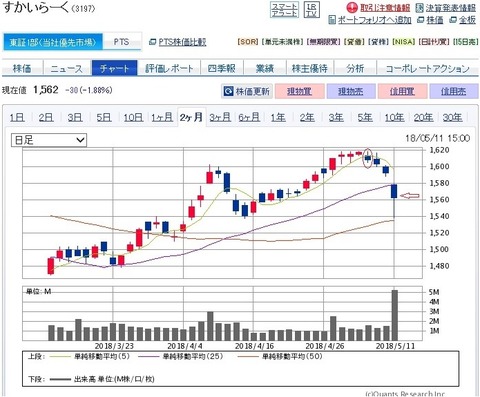Open the 日足 candle interval dropdown
Screen dimensions: 480x397
tap(49, 140)
